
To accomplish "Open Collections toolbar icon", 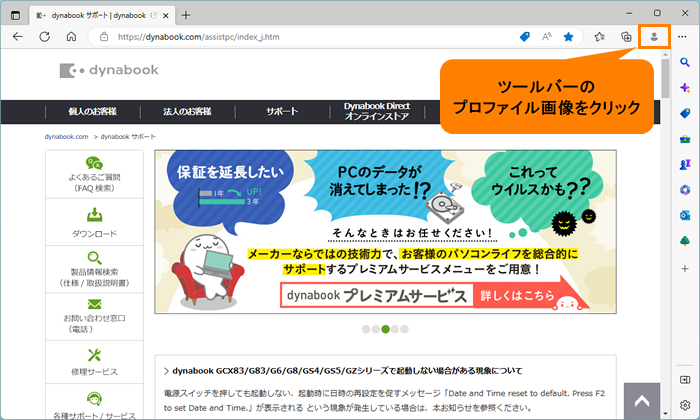I will 626,37.
